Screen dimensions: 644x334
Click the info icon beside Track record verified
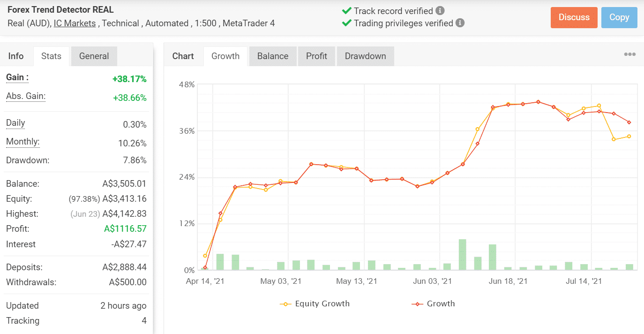tap(440, 10)
